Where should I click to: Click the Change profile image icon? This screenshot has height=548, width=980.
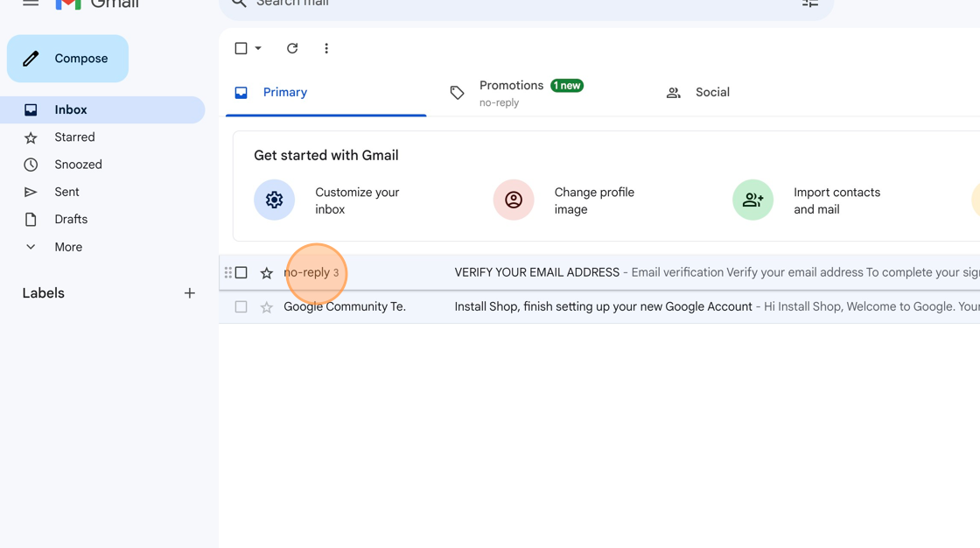[514, 200]
